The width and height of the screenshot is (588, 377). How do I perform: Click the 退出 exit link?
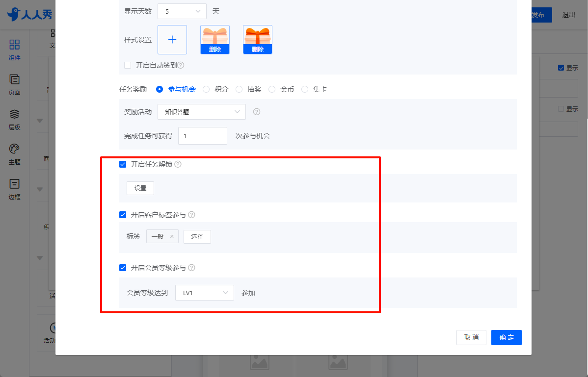tap(568, 15)
